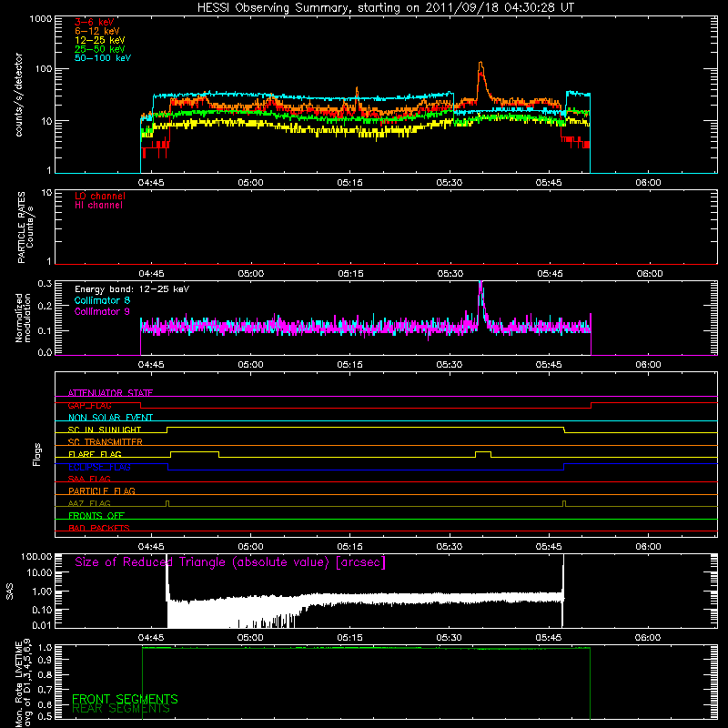Select the AAZ_FLAG label

click(x=89, y=503)
